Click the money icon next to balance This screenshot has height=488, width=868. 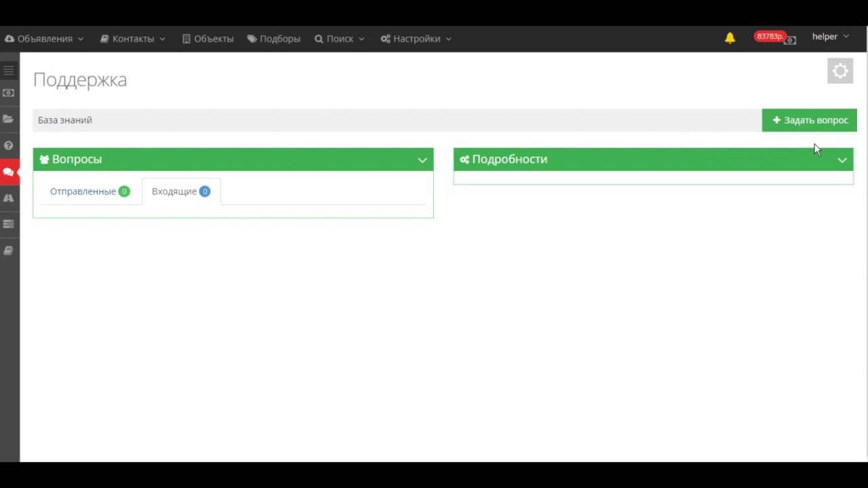(x=791, y=41)
